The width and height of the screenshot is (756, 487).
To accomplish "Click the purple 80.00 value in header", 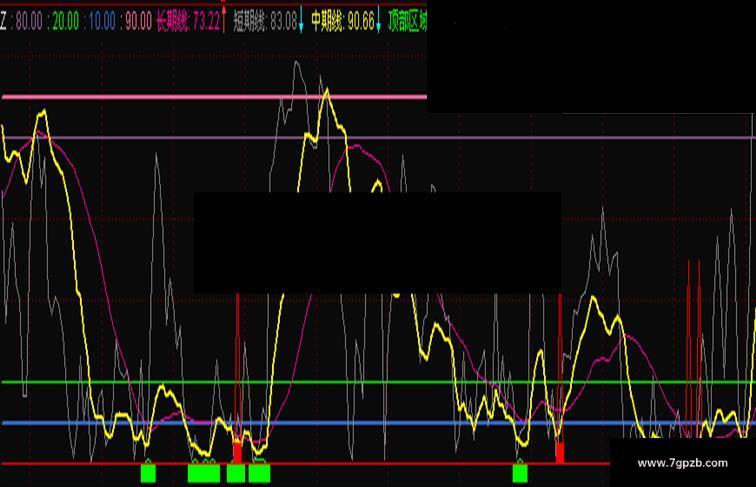I will (29, 21).
